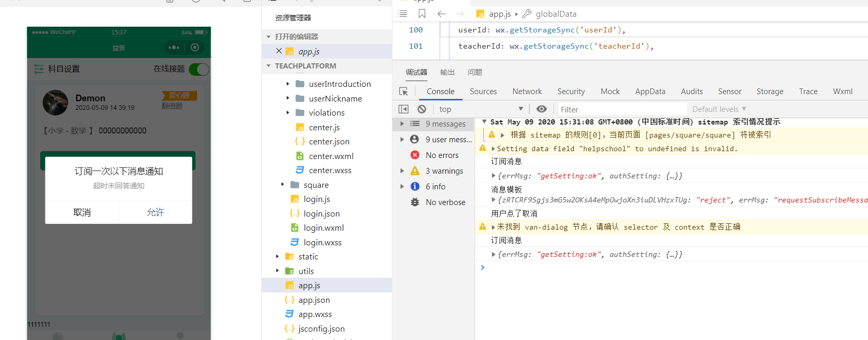
Task: Open app.json in the file tree
Action: 314,300
